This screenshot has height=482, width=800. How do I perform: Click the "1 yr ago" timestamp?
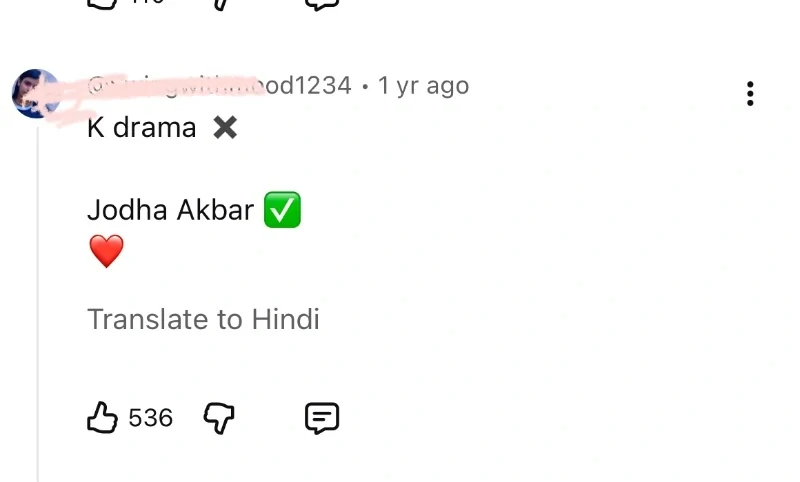[423, 86]
